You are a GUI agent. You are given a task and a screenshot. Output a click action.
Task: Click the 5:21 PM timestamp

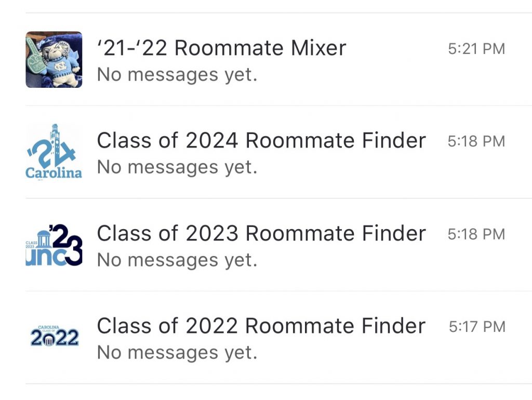click(x=476, y=49)
